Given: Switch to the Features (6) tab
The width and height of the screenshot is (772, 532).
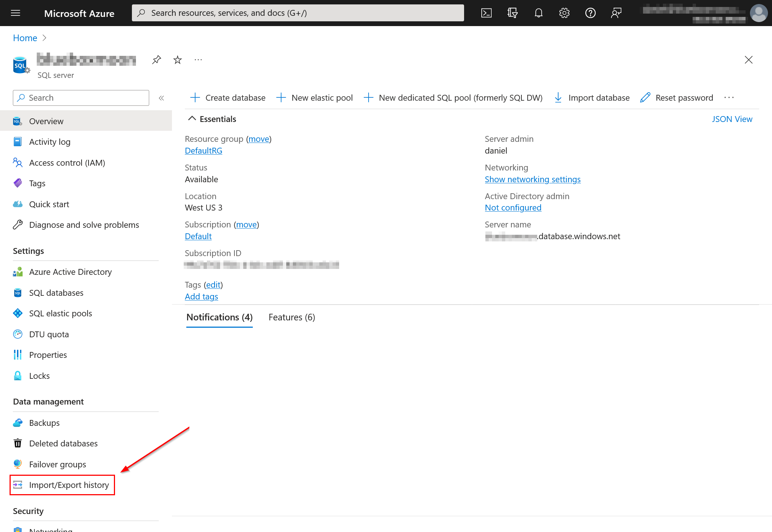Looking at the screenshot, I should (x=291, y=317).
